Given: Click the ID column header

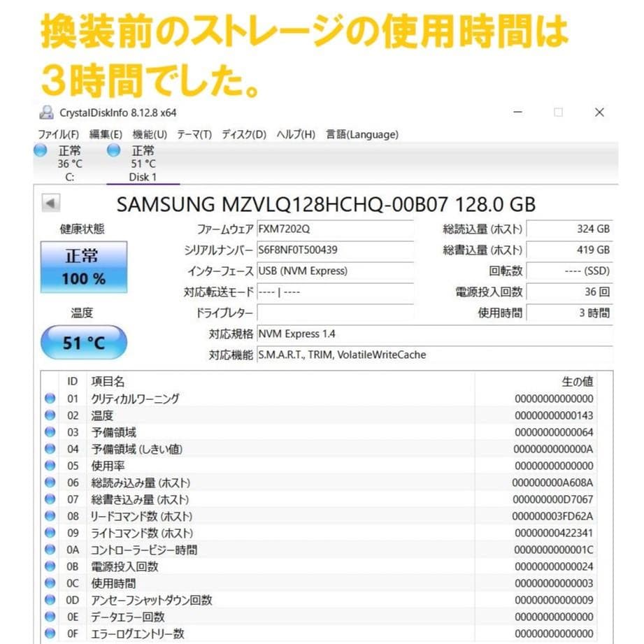Looking at the screenshot, I should [72, 382].
